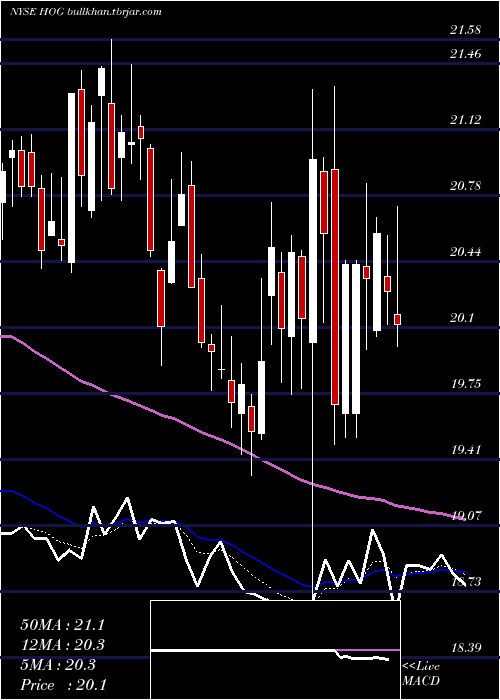Click the 19.75 price label
This screenshot has width=500, height=700.
(466, 383)
